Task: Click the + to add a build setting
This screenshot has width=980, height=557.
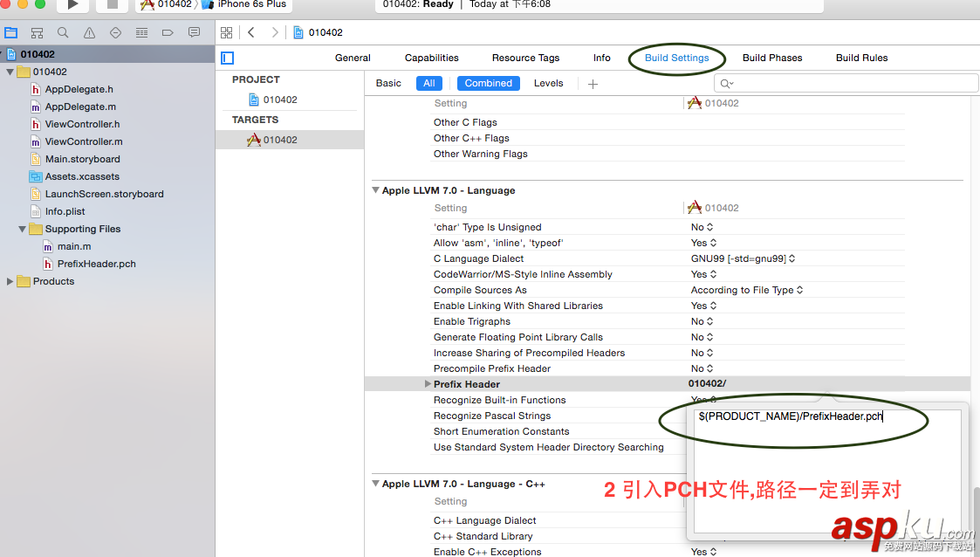Action: [x=593, y=83]
